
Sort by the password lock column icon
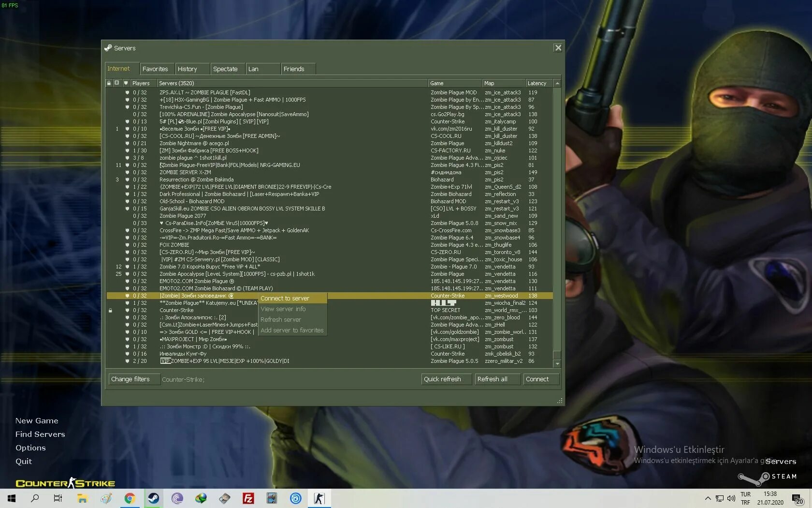pos(109,83)
